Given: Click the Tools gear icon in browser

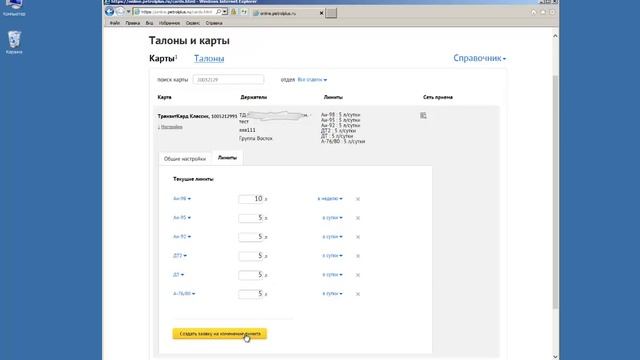Looking at the screenshot, I should tap(552, 12).
